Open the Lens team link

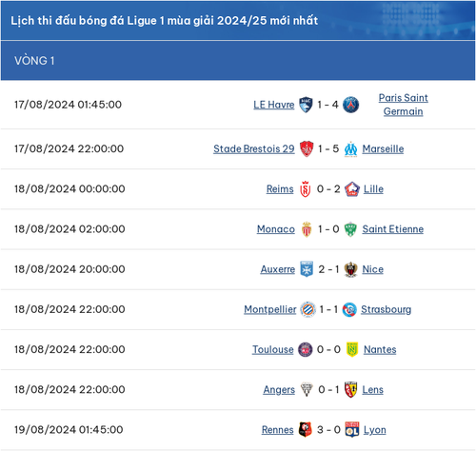(373, 390)
